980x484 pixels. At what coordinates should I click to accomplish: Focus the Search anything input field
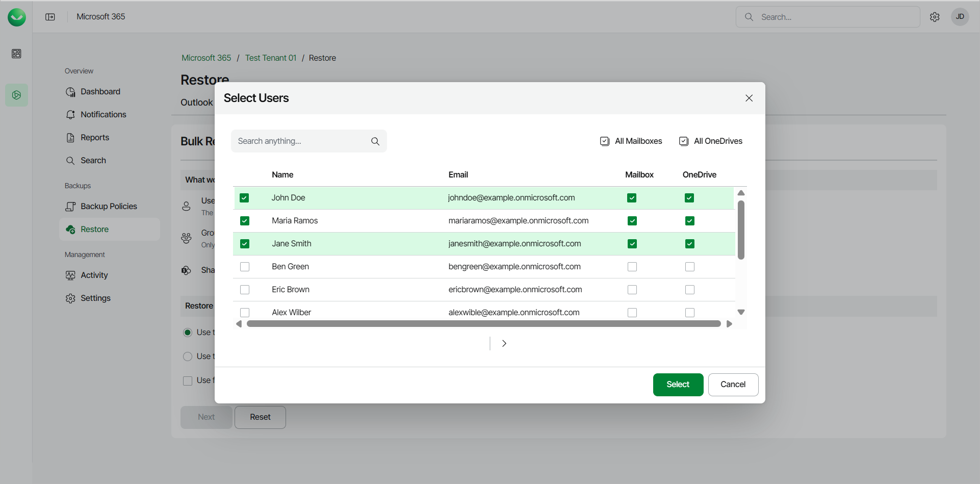tap(301, 141)
